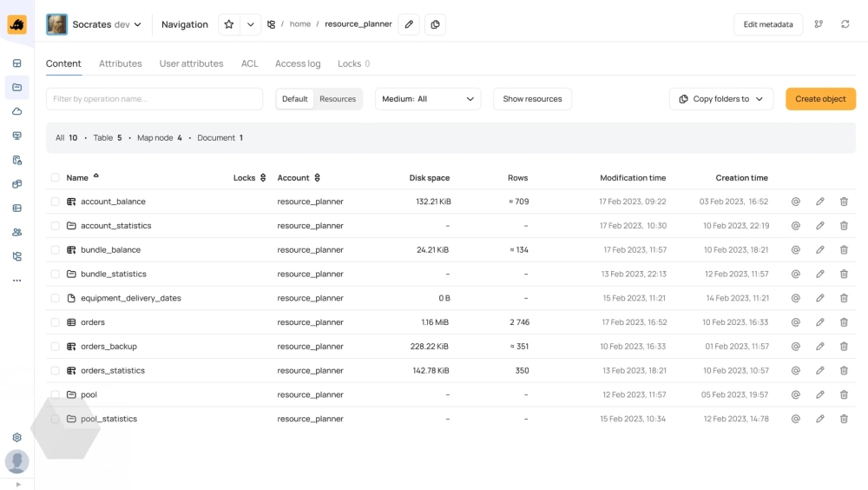
Task: Copy path using the clipboard icon
Action: click(435, 24)
